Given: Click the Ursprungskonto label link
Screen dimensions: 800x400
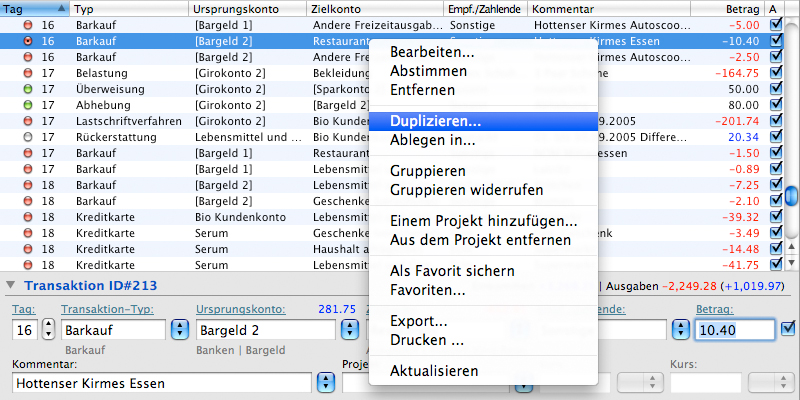Looking at the screenshot, I should 241,309.
